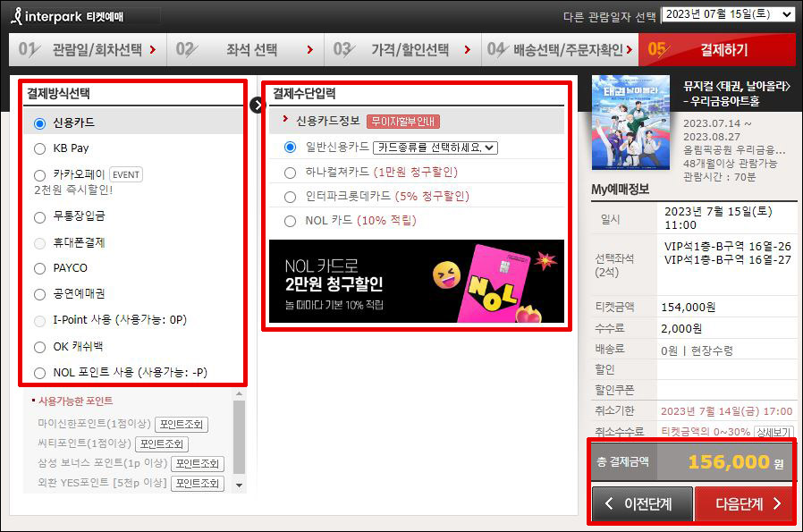Open the 태권 날아올라 musical poster thumbnail
Image resolution: width=803 pixels, height=532 pixels.
pos(630,122)
